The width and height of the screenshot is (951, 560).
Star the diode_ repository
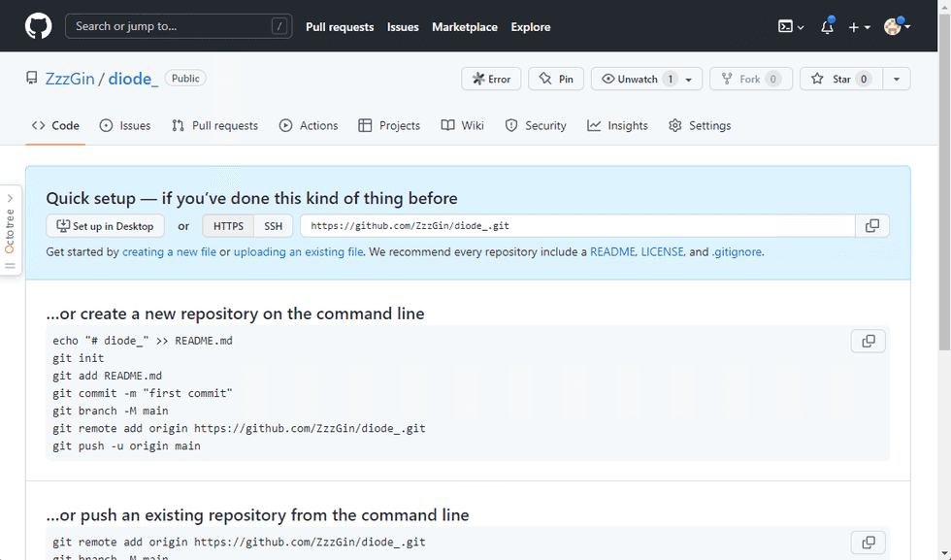click(841, 79)
